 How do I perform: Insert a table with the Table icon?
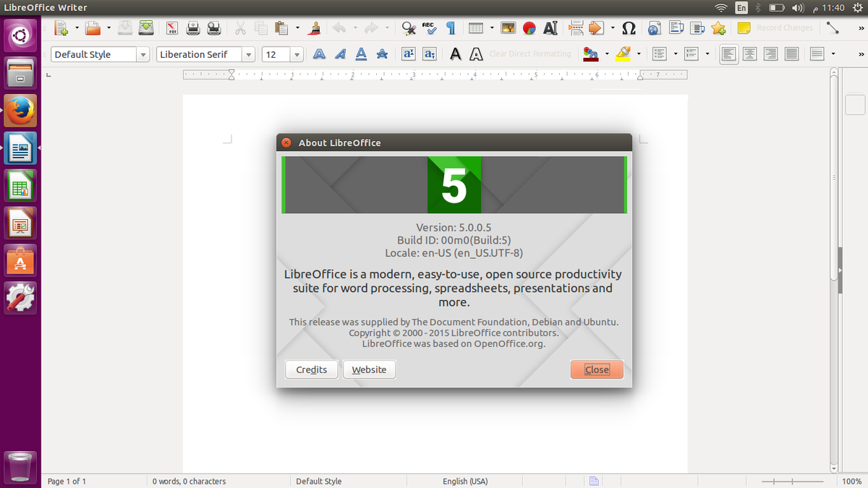476,28
